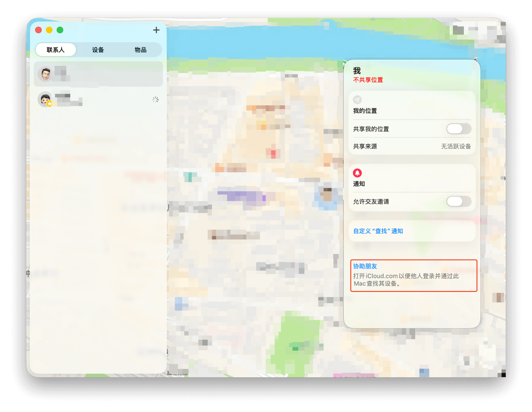Click the loading spinner beside second contact
The height and width of the screenshot is (412, 532).
click(155, 99)
